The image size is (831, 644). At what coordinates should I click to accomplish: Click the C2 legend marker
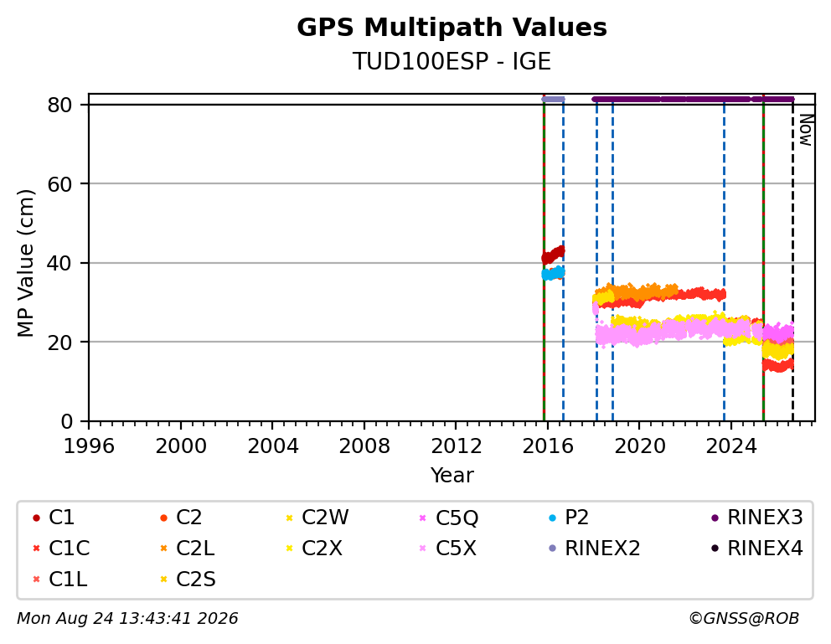163,518
